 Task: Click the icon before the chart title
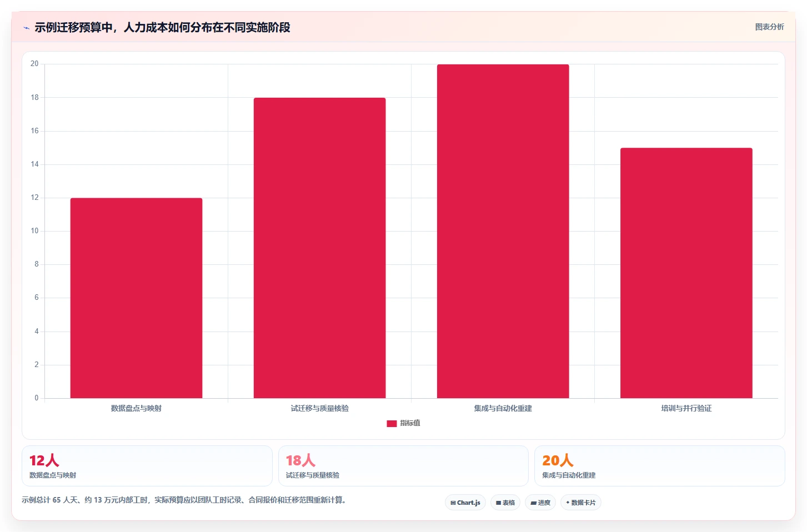(26, 28)
